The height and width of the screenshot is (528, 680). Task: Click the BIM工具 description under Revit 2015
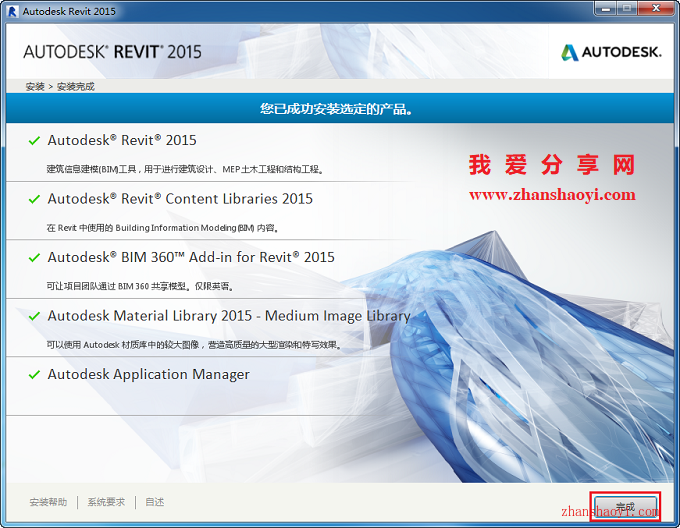click(x=185, y=169)
